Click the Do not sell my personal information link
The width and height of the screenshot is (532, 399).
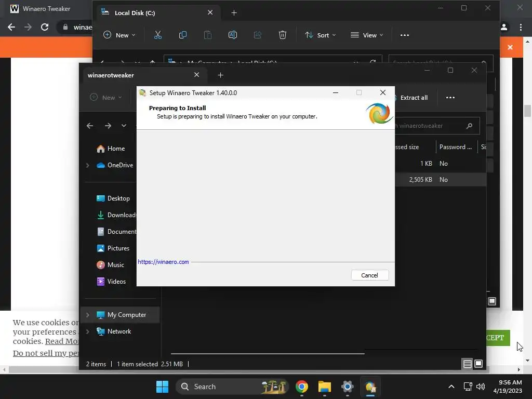tap(46, 353)
